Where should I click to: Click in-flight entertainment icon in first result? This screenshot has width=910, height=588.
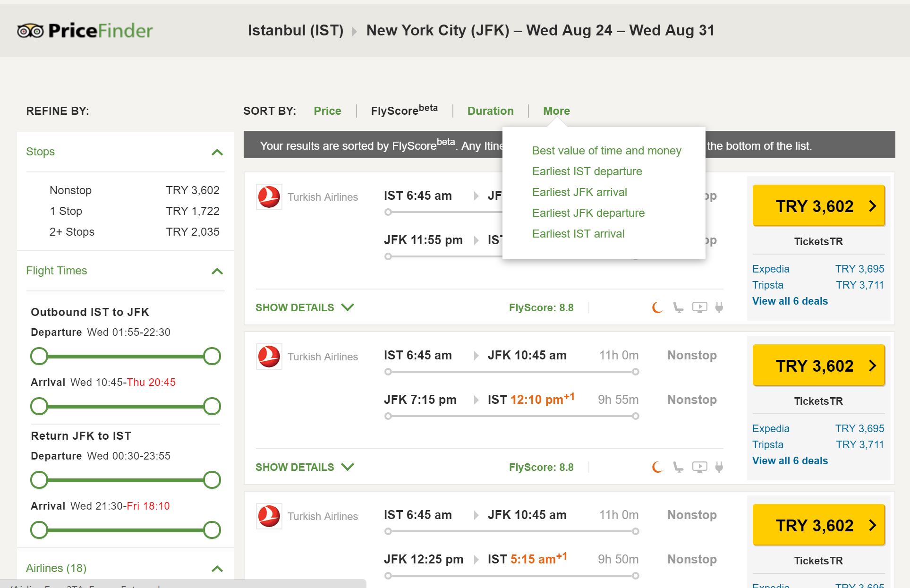coord(699,307)
